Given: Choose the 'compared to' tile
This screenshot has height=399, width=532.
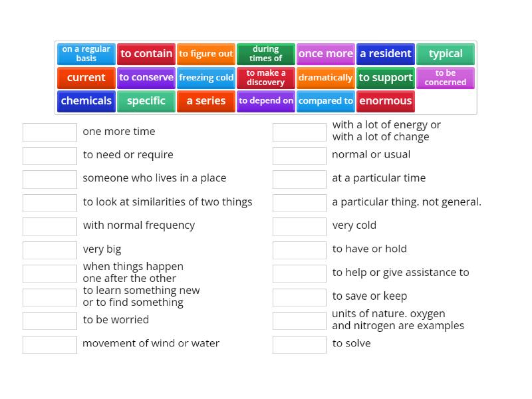Looking at the screenshot, I should (326, 101).
